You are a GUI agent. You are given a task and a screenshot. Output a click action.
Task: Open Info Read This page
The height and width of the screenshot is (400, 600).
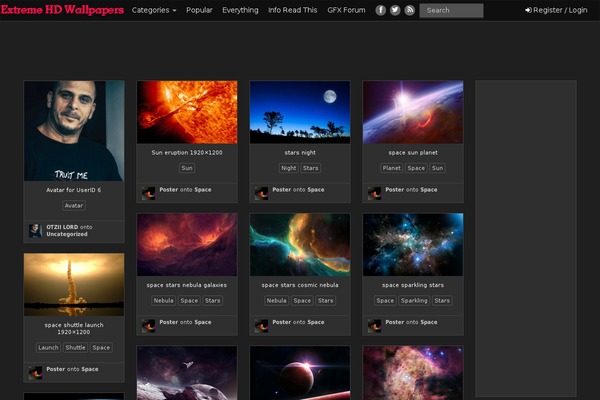pos(293,10)
